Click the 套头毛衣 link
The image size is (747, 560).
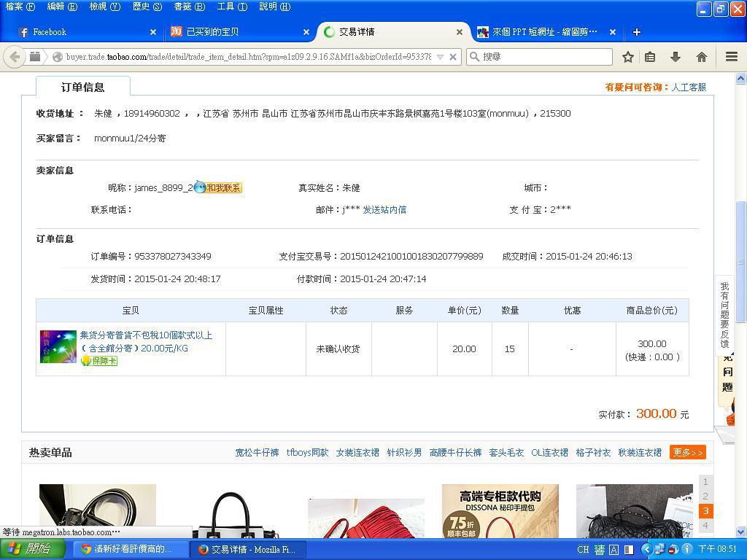click(506, 452)
